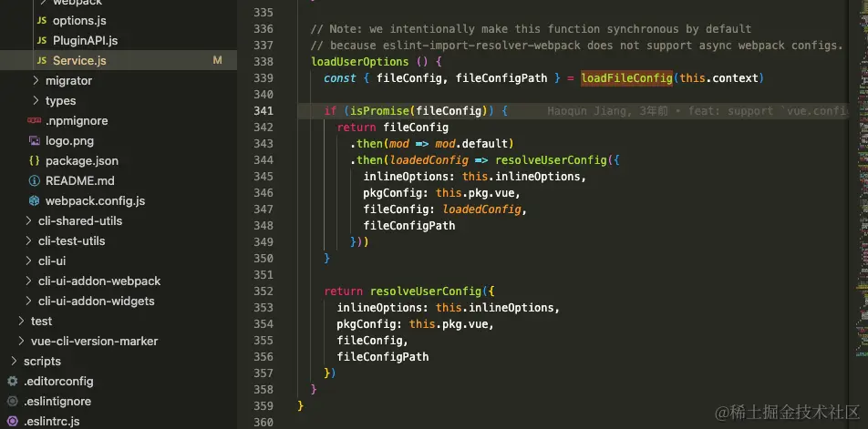Viewport: 868px width, 429px height.
Task: Click fileConfigPath on line 348
Action: pos(409,226)
